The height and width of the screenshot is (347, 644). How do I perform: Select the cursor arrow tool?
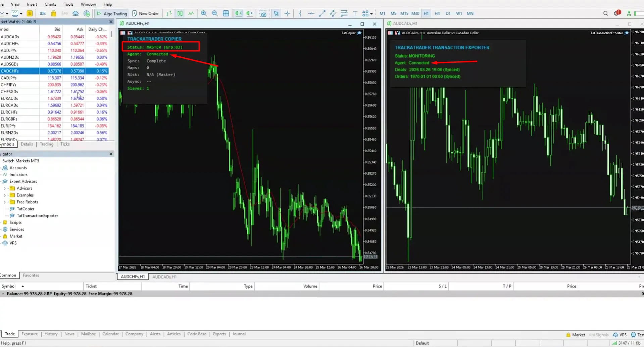(276, 13)
